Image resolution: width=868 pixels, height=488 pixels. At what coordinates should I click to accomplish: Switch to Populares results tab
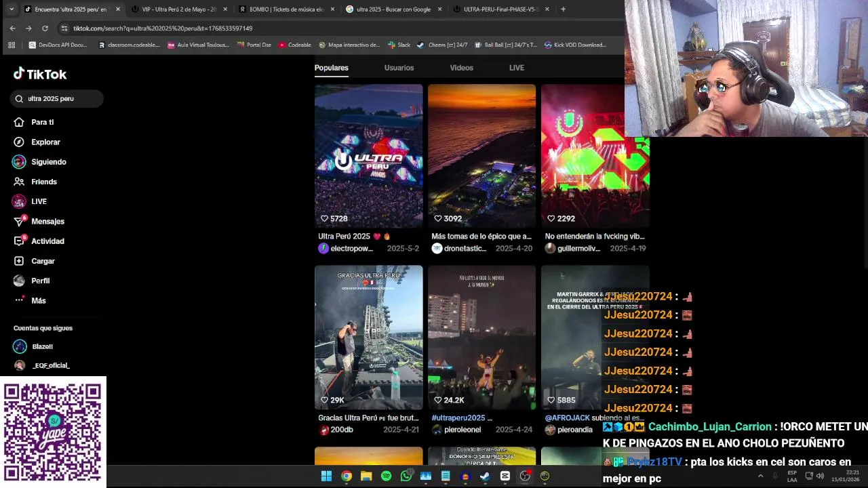[331, 68]
